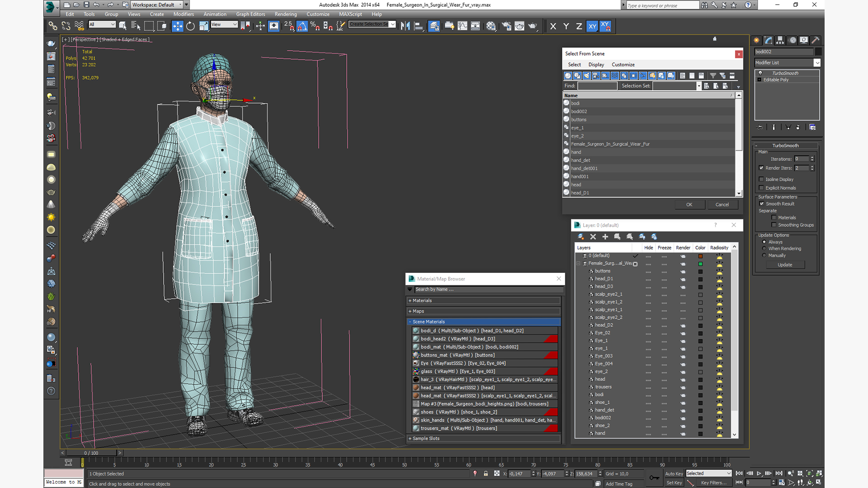Open the Manage Layers toolbar icon
868x488 pixels.
pos(434,26)
